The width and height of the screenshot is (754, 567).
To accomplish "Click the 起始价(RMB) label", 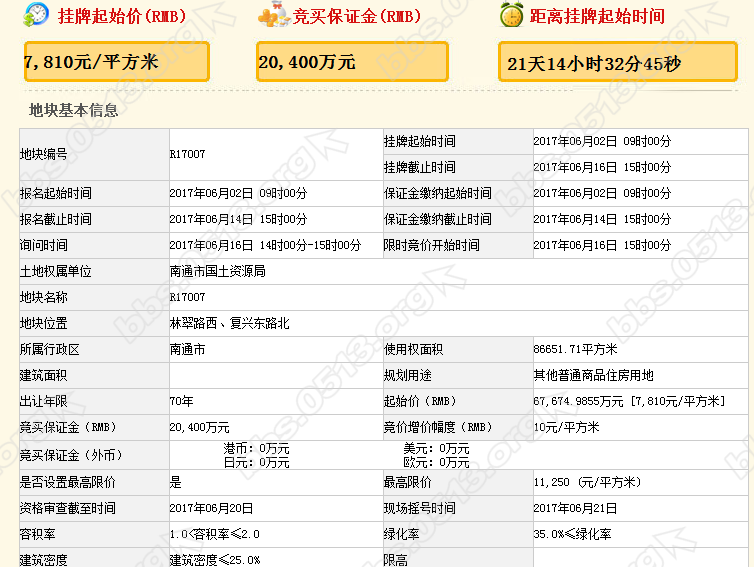I will (x=420, y=401).
